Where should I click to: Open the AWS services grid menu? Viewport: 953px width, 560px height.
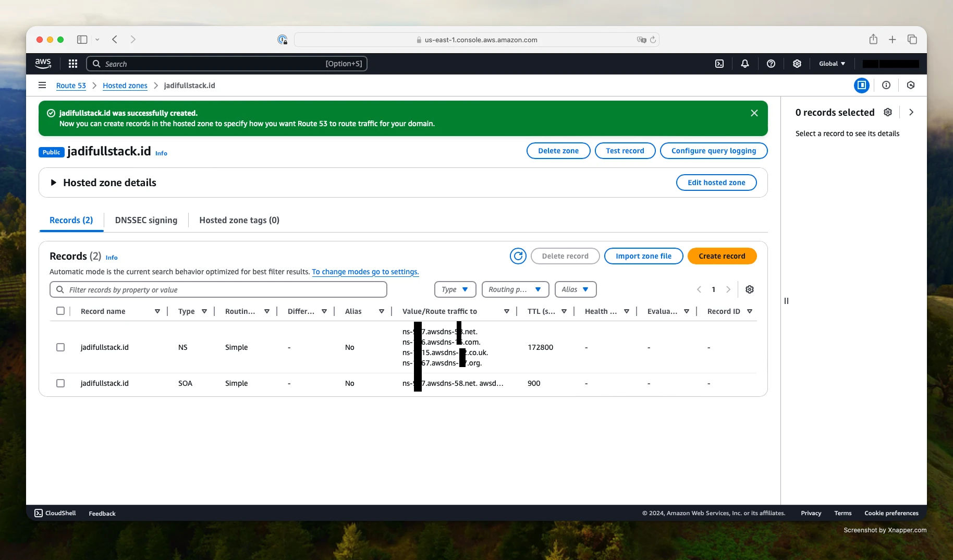tap(73, 64)
